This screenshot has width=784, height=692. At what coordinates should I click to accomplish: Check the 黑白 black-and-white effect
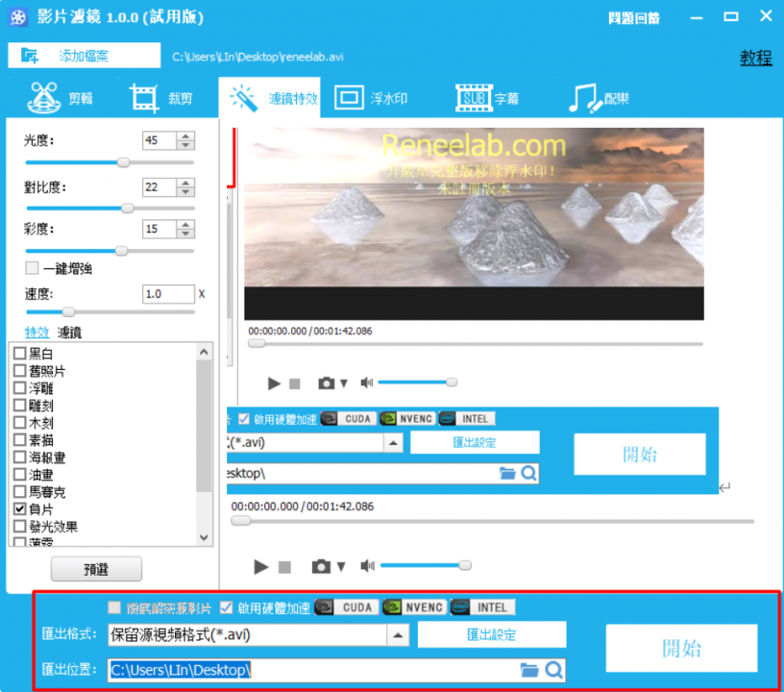(x=19, y=354)
